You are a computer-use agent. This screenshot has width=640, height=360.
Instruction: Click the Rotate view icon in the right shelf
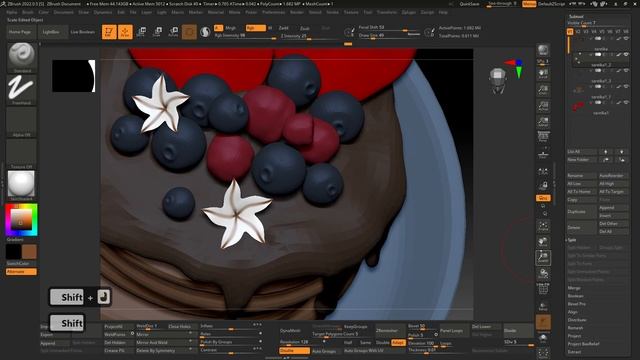[543, 273]
